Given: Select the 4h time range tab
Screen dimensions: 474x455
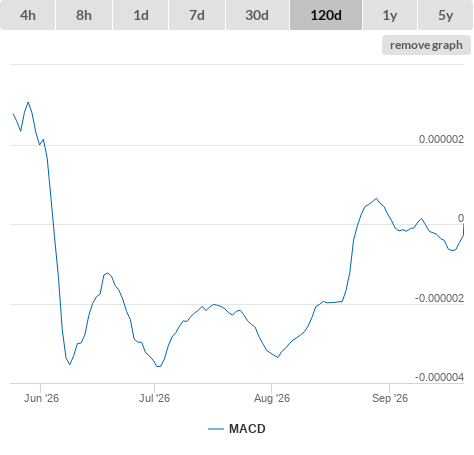Looking at the screenshot, I should tap(28, 15).
